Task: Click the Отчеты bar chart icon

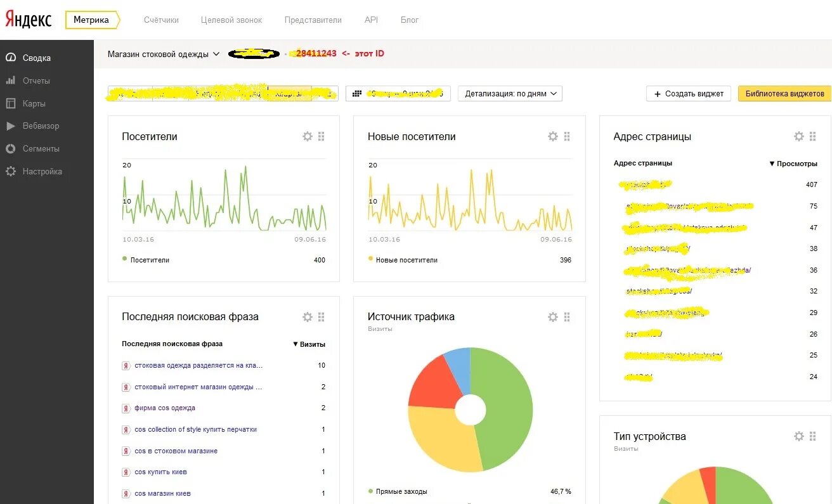Action: (x=10, y=81)
